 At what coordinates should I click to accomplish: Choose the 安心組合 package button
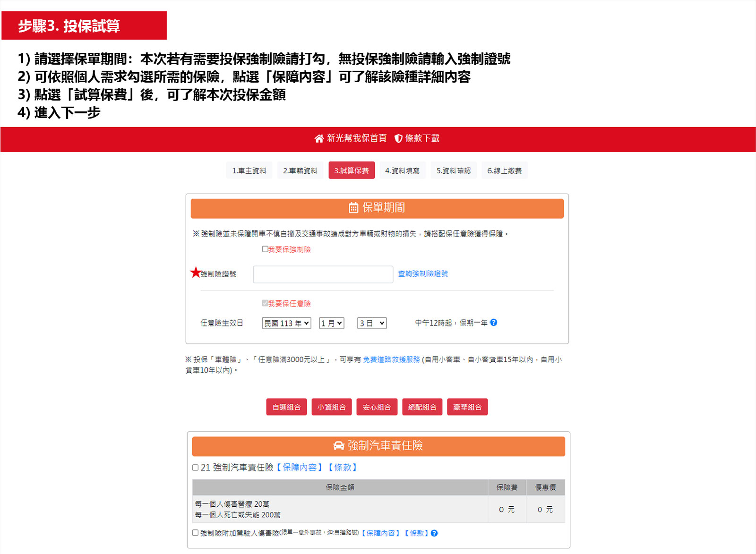point(377,407)
